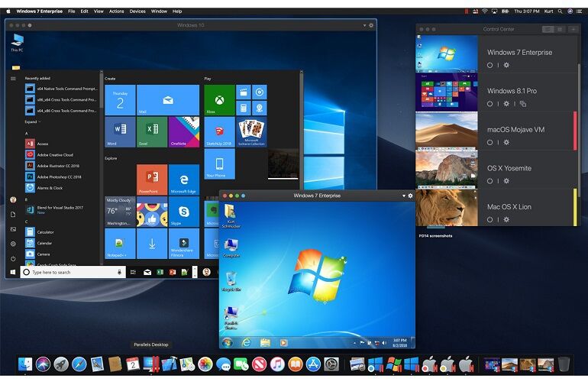
Task: Click the Windows 10 Start button
Action: pyautogui.click(x=13, y=272)
